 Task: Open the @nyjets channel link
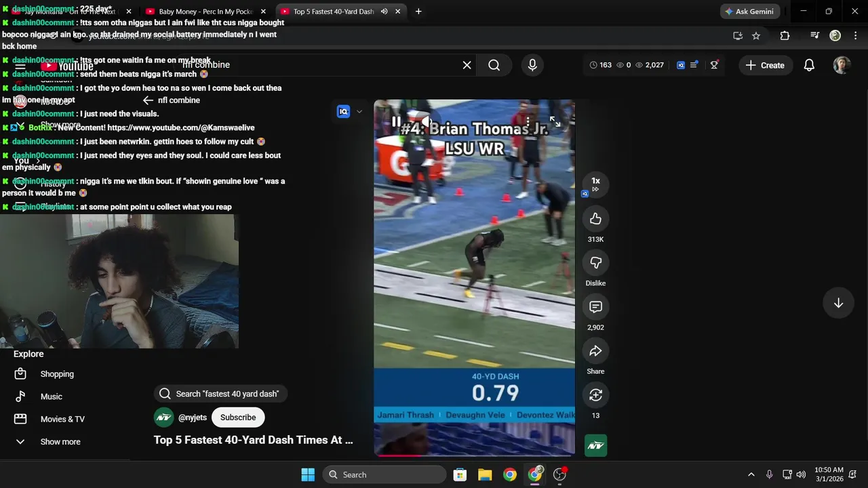193,418
